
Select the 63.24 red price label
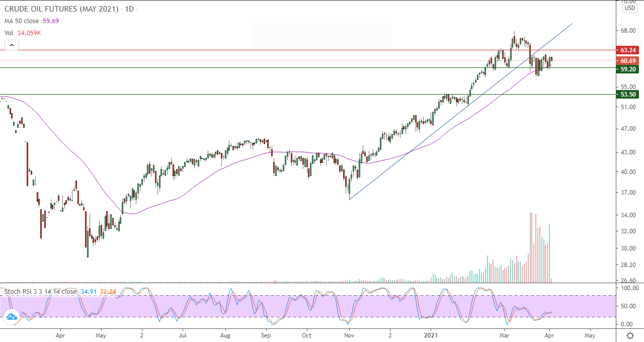click(x=628, y=50)
